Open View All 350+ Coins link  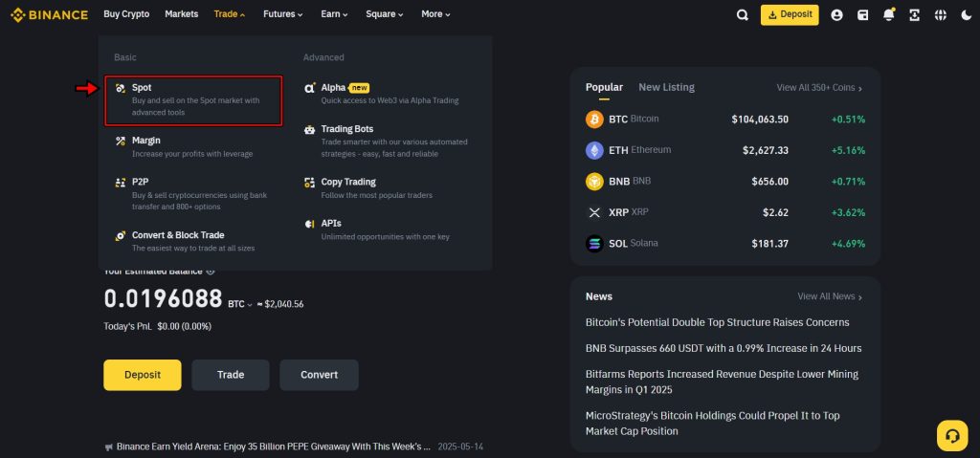point(819,88)
